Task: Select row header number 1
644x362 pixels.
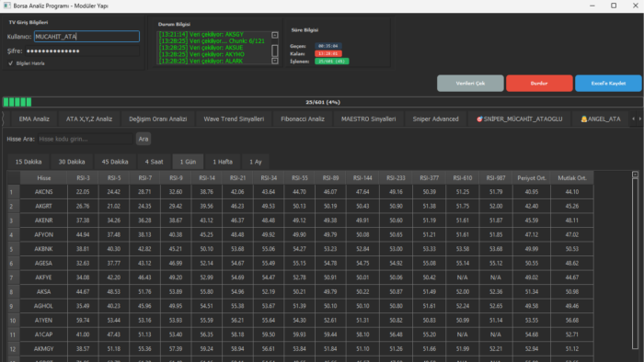Action: click(x=14, y=192)
